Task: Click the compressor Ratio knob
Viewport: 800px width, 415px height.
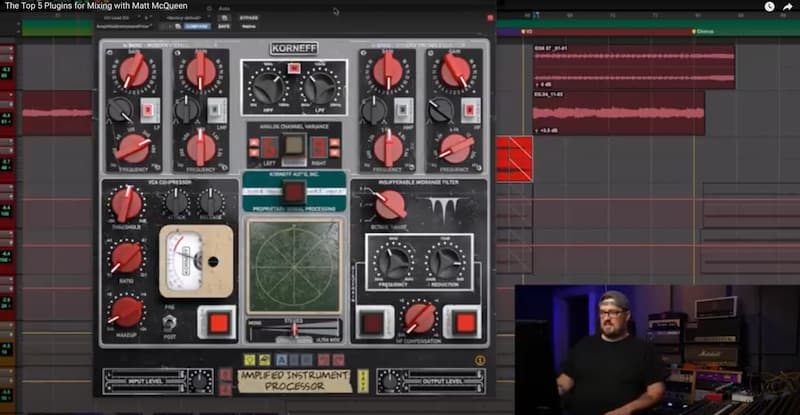Action: click(x=126, y=258)
